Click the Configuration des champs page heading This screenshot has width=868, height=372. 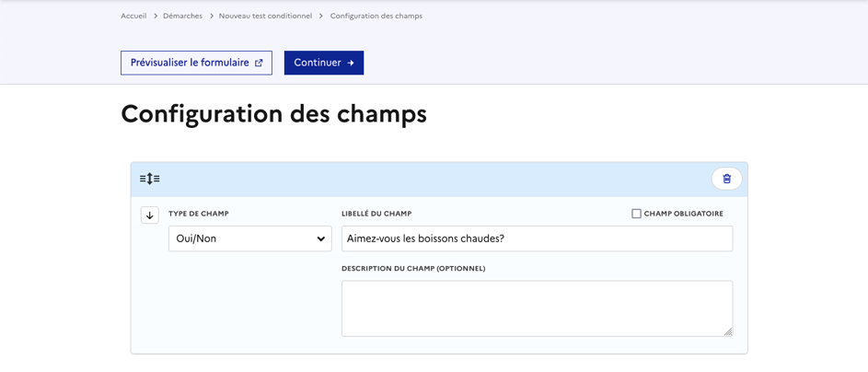pos(273,114)
